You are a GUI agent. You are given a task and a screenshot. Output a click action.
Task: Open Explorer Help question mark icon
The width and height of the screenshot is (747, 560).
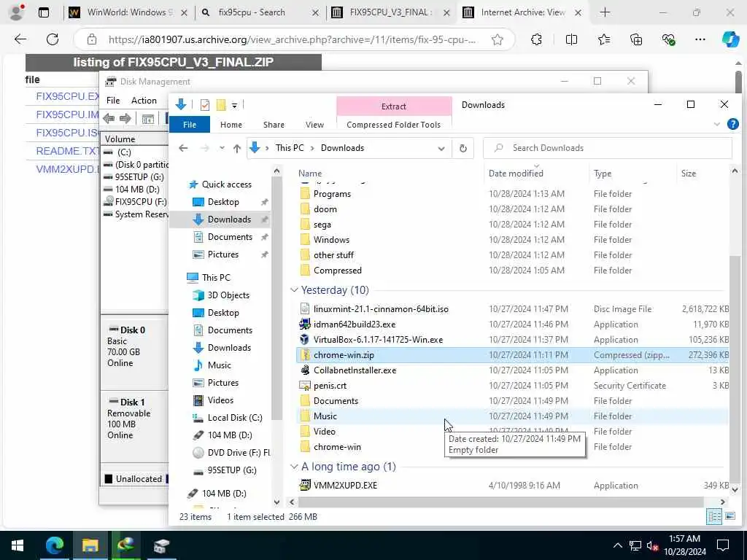(x=732, y=124)
